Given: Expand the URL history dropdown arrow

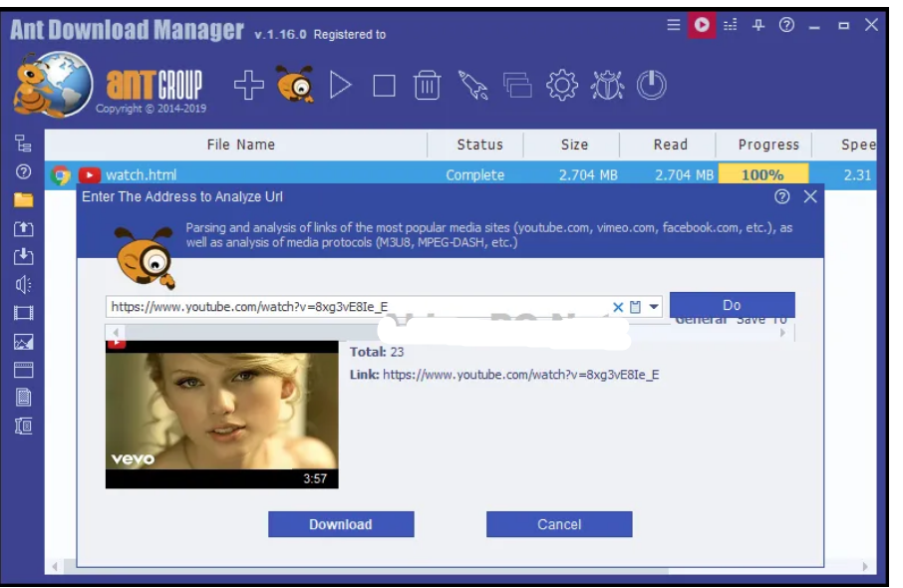Looking at the screenshot, I should pyautogui.click(x=655, y=307).
